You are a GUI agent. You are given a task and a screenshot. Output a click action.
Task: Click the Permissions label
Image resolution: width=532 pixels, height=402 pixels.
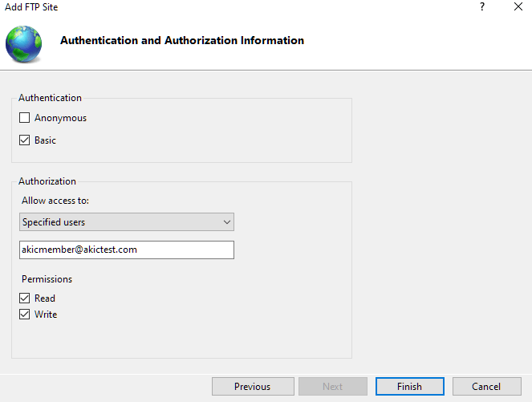(47, 279)
